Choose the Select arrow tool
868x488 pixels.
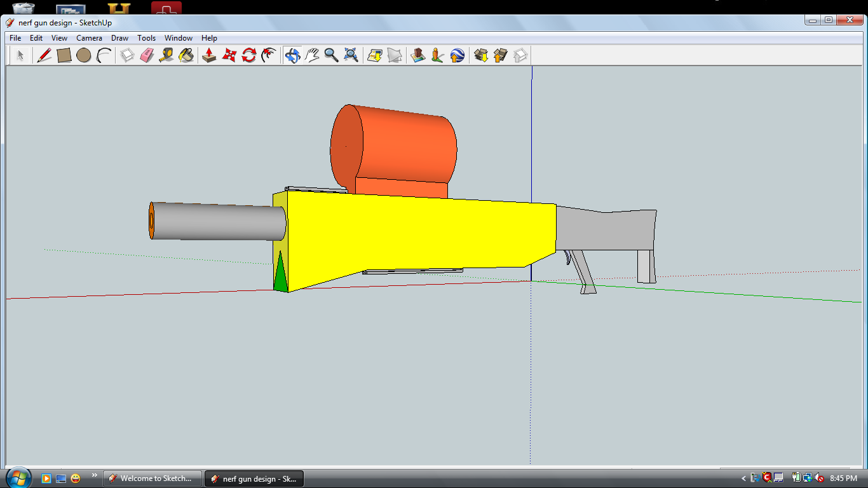coord(20,55)
